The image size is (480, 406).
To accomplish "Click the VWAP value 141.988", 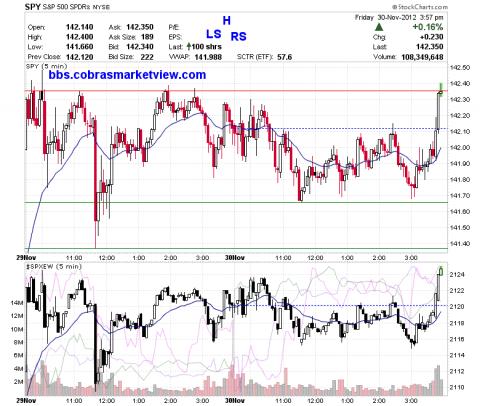I will [208, 57].
